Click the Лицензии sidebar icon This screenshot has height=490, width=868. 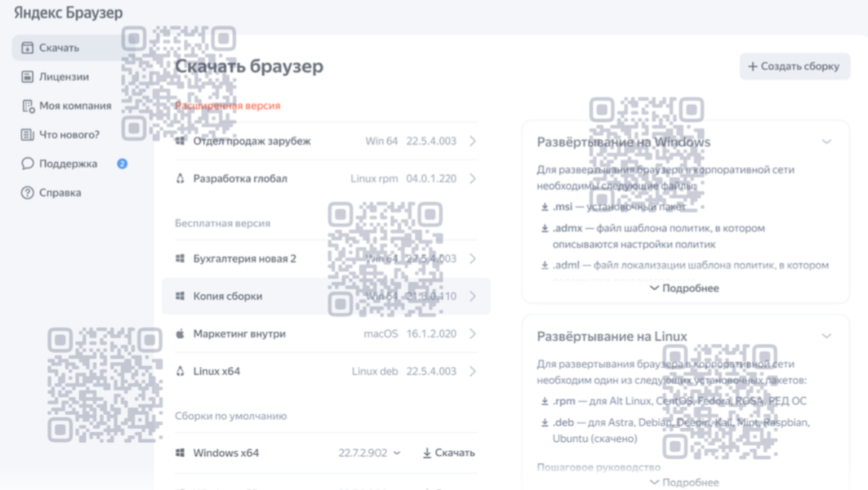point(27,77)
